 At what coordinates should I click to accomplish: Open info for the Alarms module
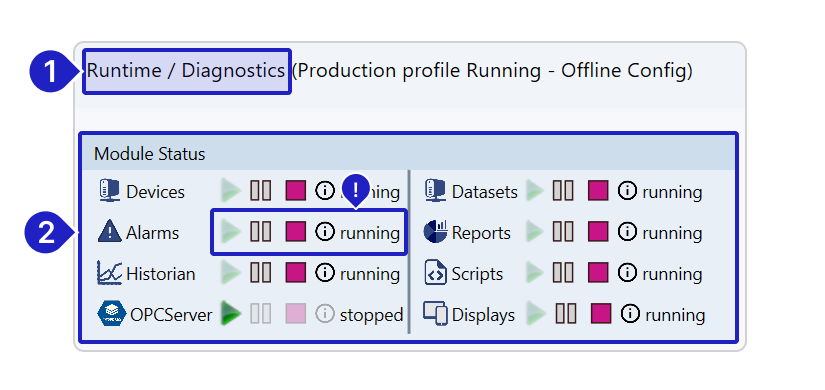pyautogui.click(x=325, y=232)
